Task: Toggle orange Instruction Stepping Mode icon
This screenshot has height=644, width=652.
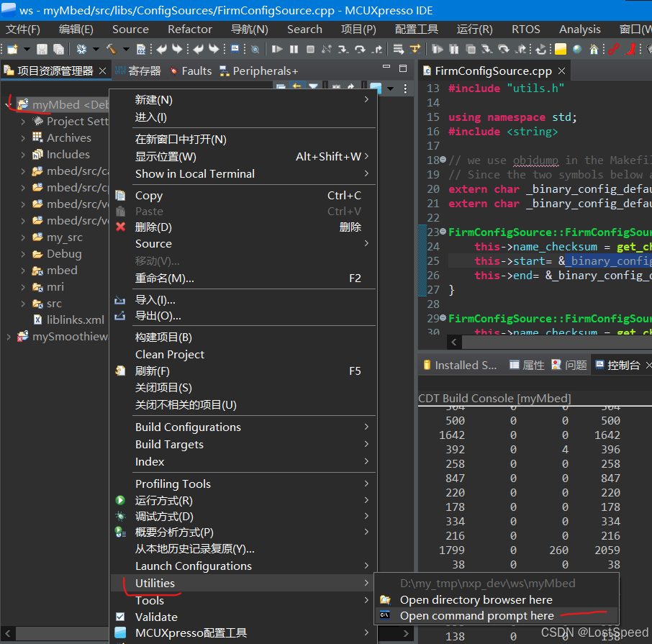Action: click(x=415, y=49)
